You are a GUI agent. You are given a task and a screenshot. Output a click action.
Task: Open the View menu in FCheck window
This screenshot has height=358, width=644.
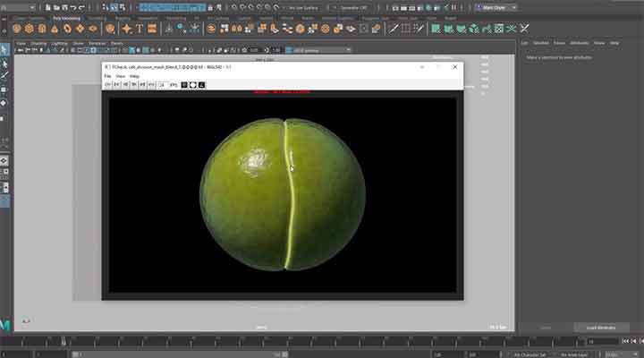click(120, 76)
